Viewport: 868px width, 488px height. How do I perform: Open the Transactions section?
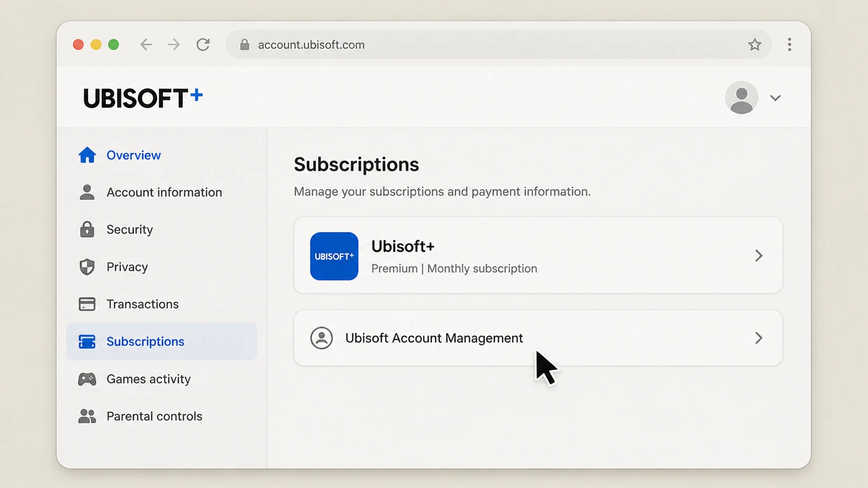click(162, 304)
